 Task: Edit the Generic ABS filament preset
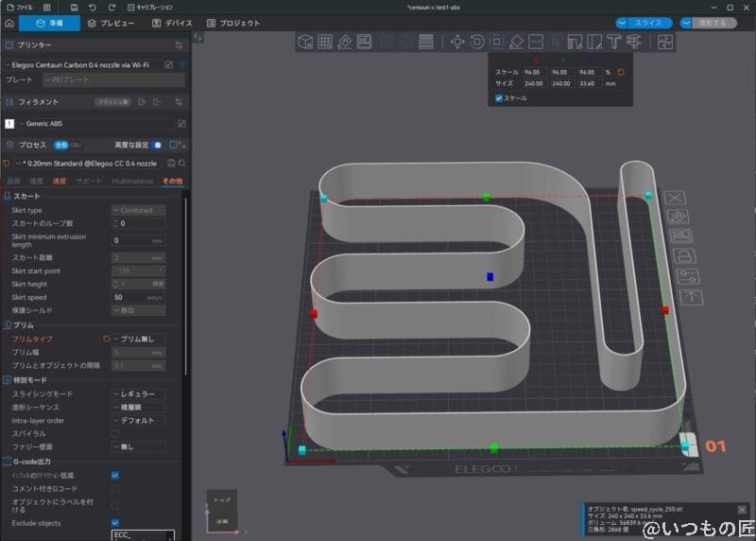pyautogui.click(x=181, y=124)
